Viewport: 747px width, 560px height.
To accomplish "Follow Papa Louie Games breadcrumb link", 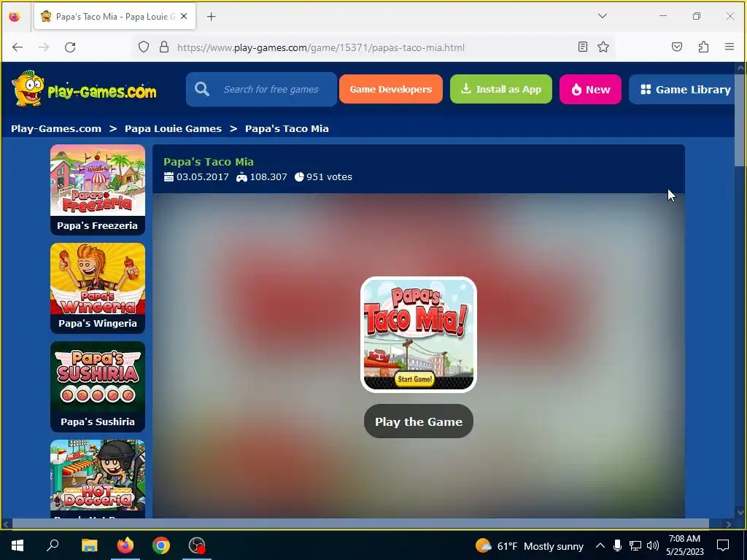I will pos(173,128).
